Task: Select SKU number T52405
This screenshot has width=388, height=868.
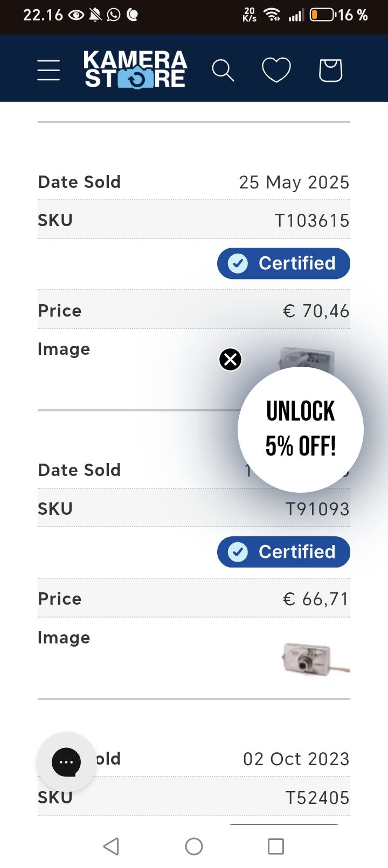Action: (317, 797)
